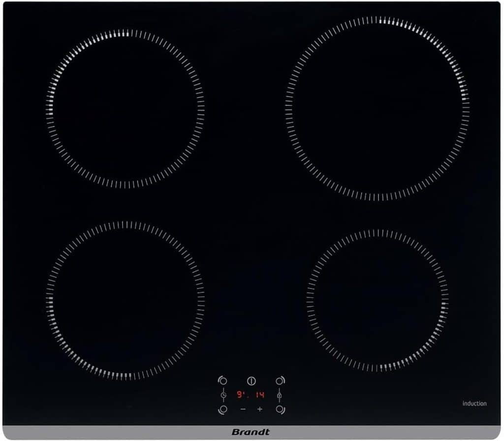Select the rear-left cooking zone key
This screenshot has width=504, height=441.
click(x=223, y=380)
